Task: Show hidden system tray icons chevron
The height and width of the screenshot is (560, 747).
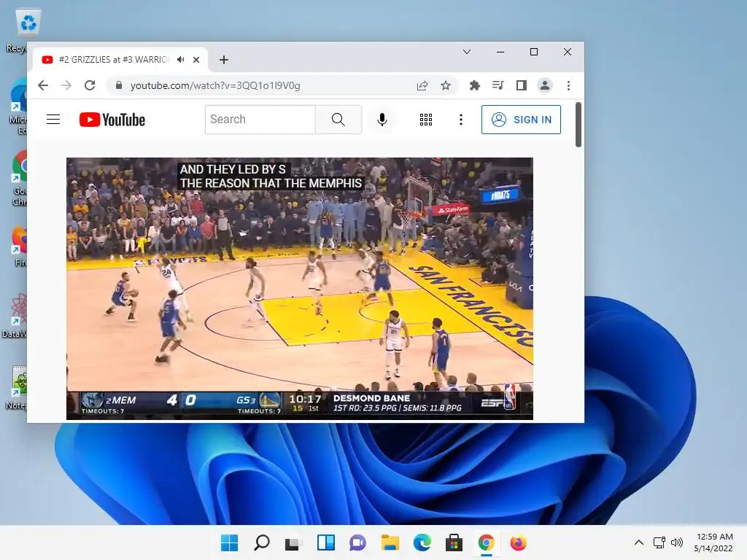Action: pyautogui.click(x=639, y=542)
